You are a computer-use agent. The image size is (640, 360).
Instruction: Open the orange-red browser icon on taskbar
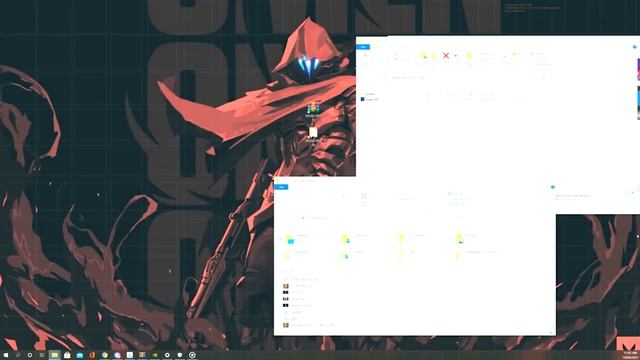click(92, 355)
